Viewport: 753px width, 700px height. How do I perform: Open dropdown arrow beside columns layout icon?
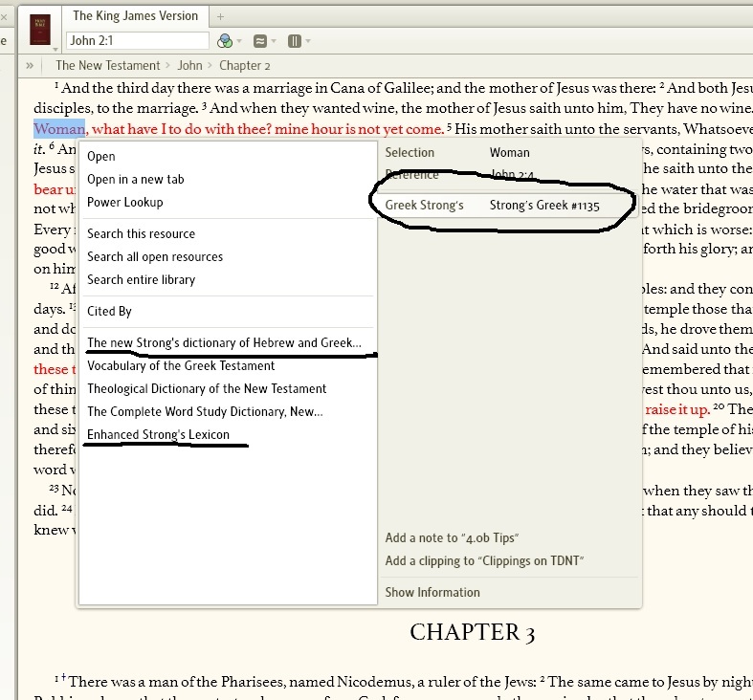(308, 41)
